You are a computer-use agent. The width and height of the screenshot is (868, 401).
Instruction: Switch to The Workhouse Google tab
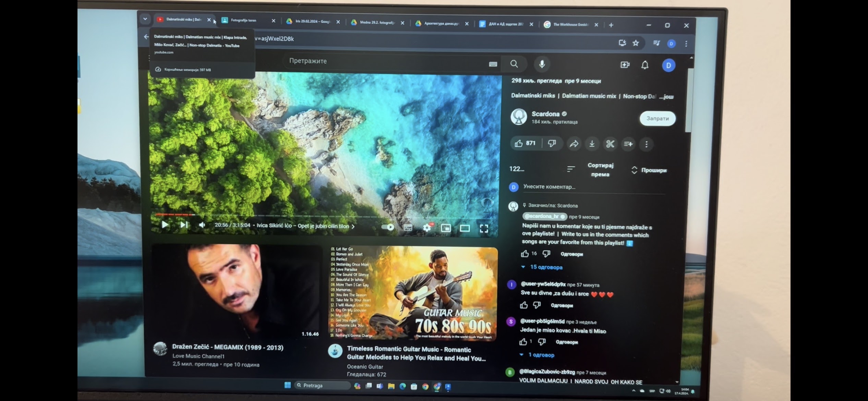click(570, 25)
